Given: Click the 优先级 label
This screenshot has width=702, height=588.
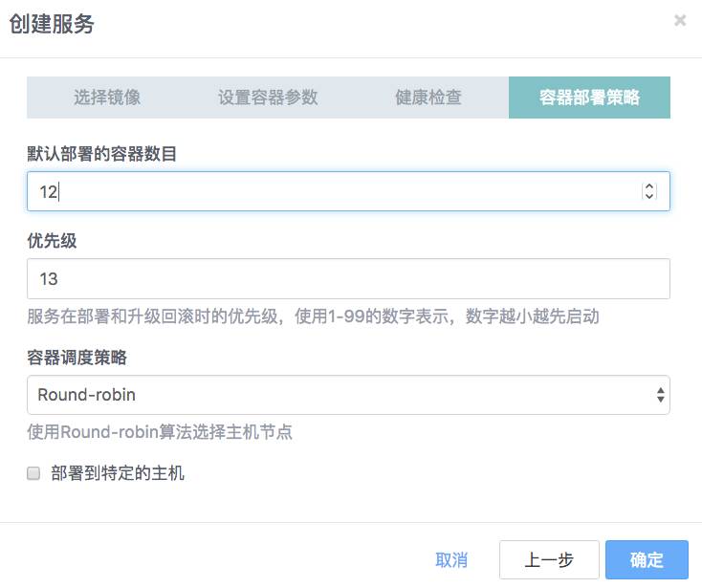Looking at the screenshot, I should point(52,241).
